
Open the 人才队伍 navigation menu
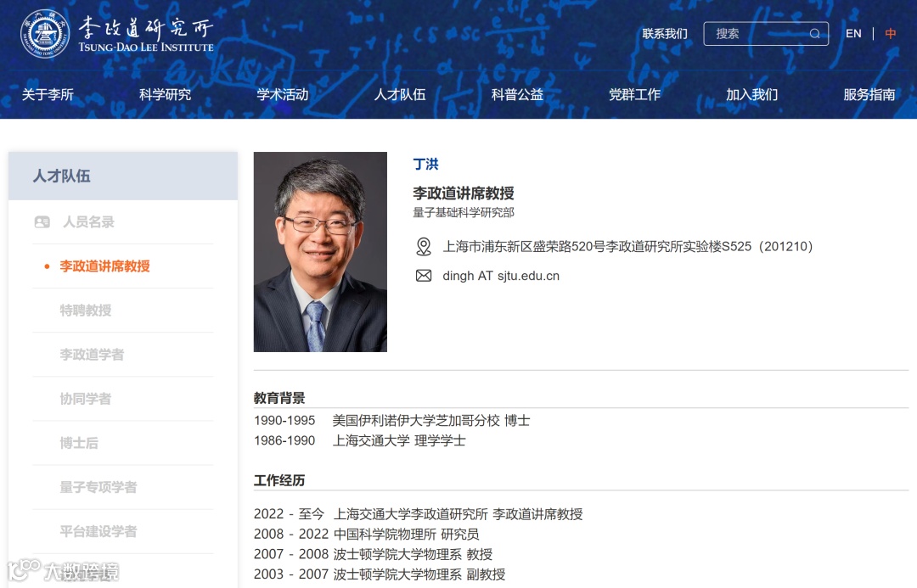pyautogui.click(x=400, y=95)
